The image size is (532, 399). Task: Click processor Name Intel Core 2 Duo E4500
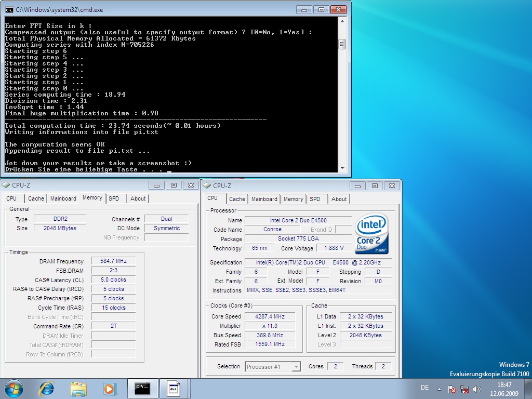point(298,220)
